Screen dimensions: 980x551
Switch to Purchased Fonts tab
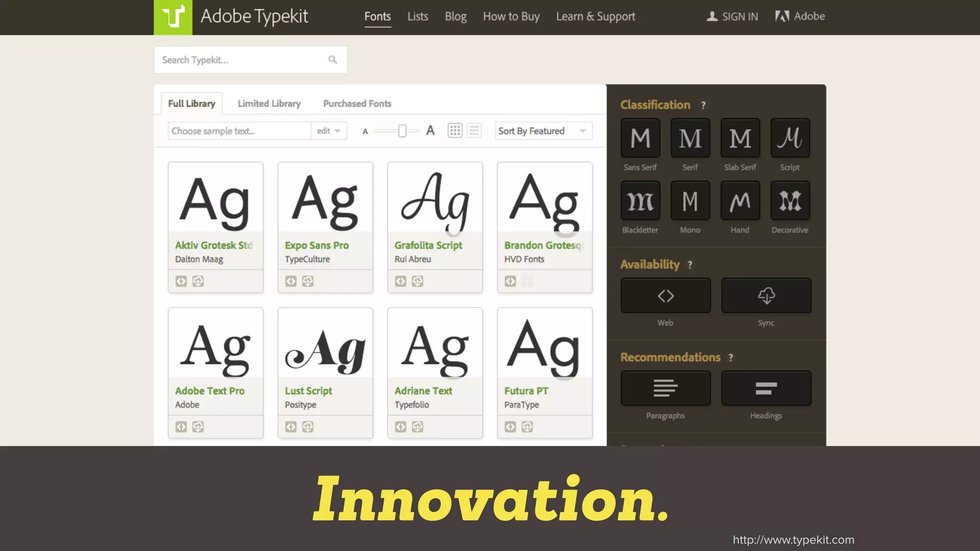[x=357, y=104]
